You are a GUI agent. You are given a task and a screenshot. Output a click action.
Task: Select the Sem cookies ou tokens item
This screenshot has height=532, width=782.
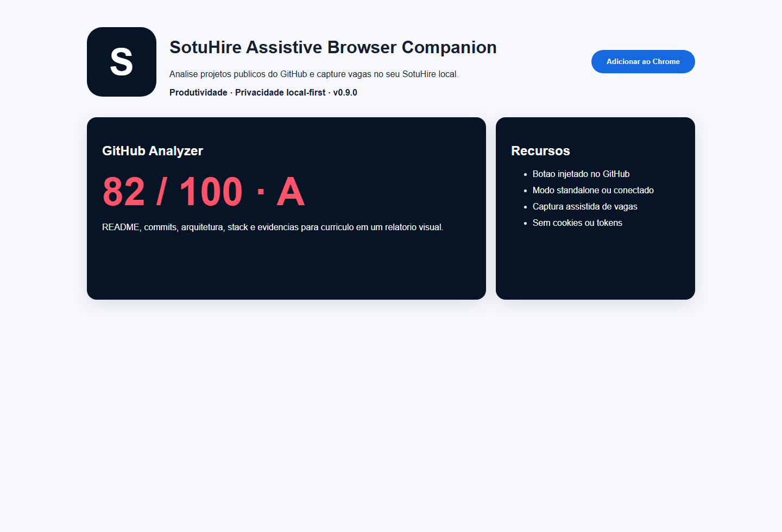pos(577,223)
